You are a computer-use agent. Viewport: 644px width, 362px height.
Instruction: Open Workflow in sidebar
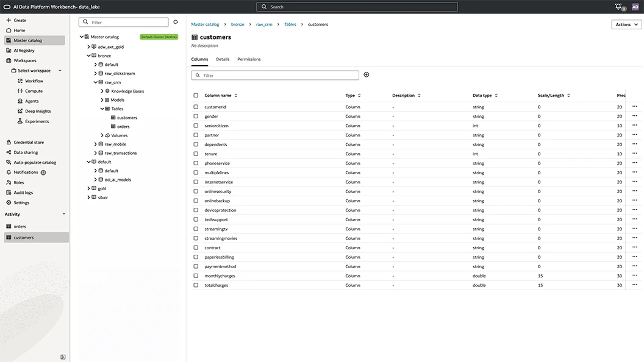[x=30, y=81]
